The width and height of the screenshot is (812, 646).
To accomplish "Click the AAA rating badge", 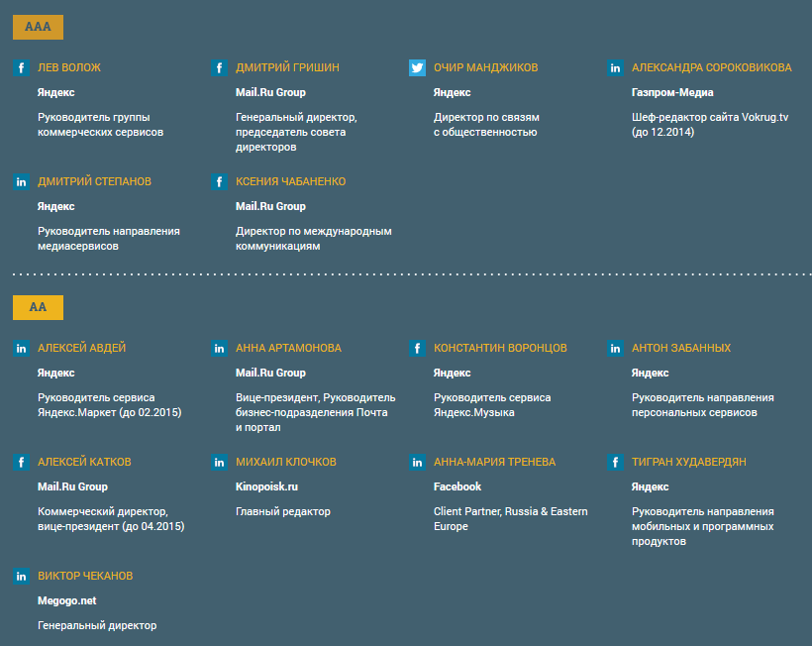I will pos(39,27).
